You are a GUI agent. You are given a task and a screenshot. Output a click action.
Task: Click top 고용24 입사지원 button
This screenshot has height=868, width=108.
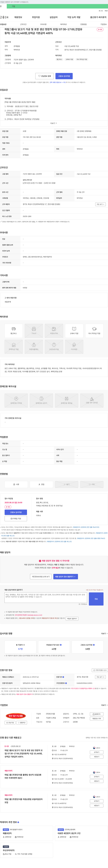pos(64,76)
